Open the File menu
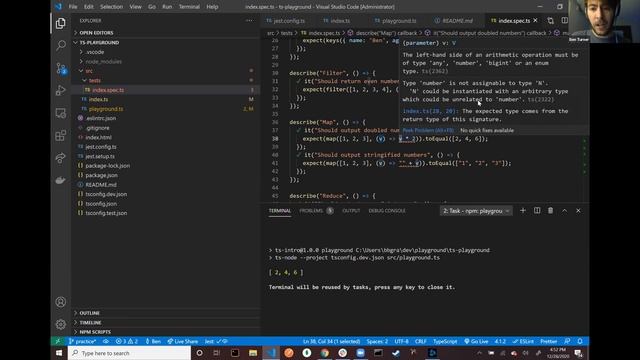 [x=73, y=7]
